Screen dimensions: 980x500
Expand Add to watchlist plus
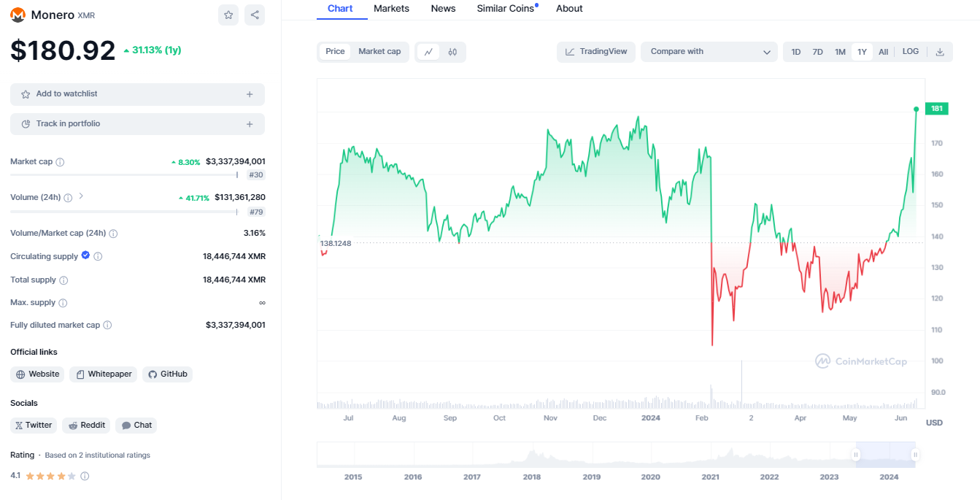click(250, 94)
